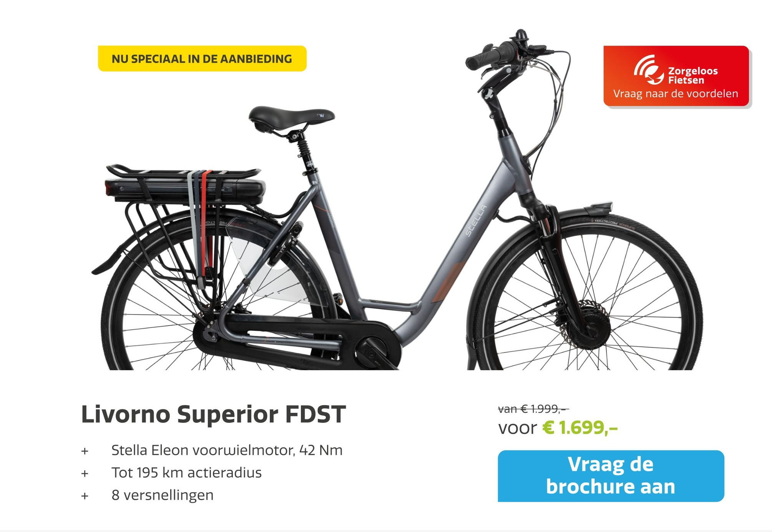
Task: Click the plus icon beside 8 versnellingen
Action: [85, 496]
